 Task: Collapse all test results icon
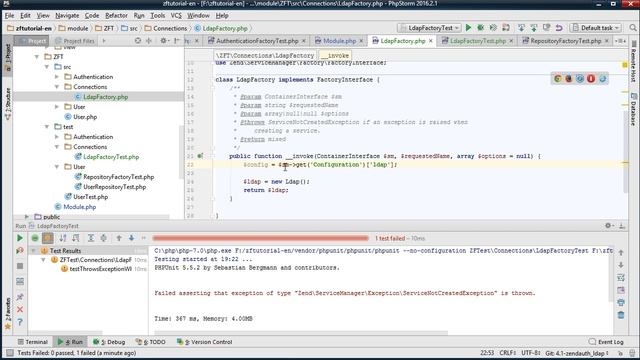pyautogui.click(x=104, y=238)
